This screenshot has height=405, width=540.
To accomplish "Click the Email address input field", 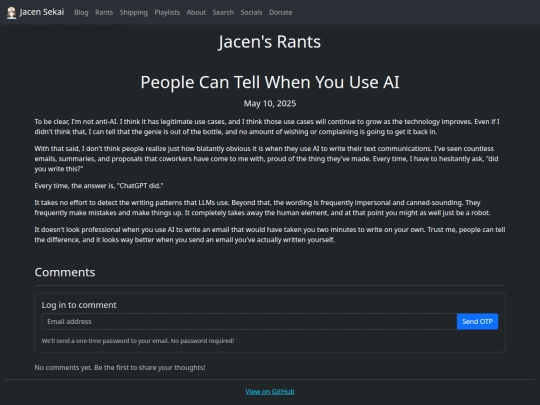I will click(249, 321).
